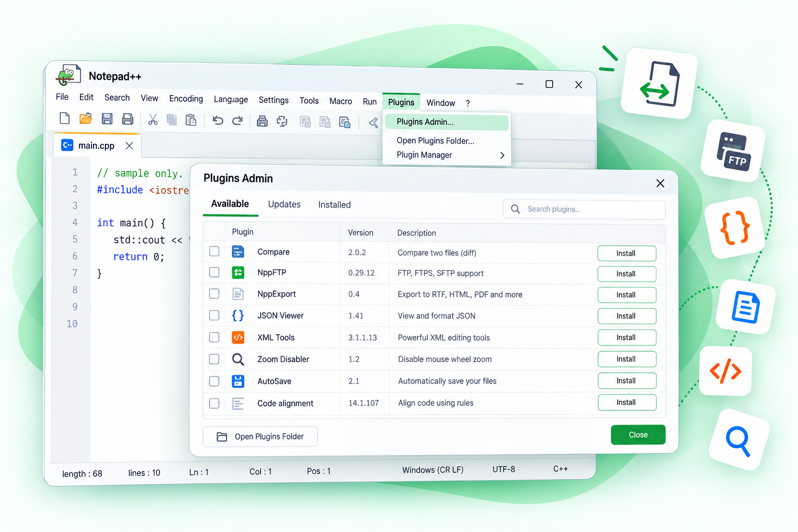Click the magnifier in the plugin search box

(515, 209)
